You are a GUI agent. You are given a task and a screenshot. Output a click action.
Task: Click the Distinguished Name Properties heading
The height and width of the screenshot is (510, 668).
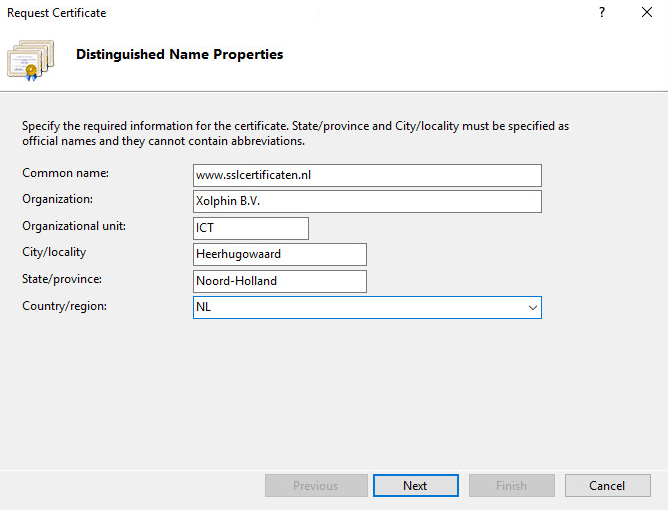179,55
